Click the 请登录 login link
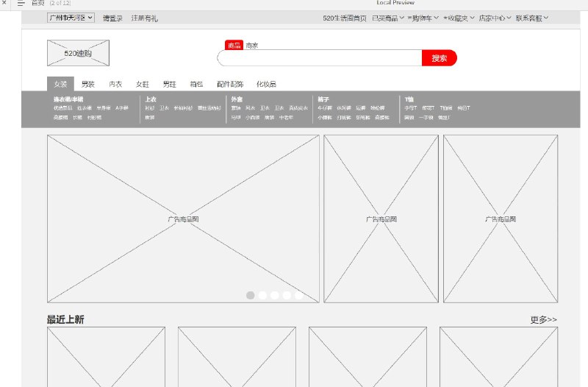 [113, 18]
